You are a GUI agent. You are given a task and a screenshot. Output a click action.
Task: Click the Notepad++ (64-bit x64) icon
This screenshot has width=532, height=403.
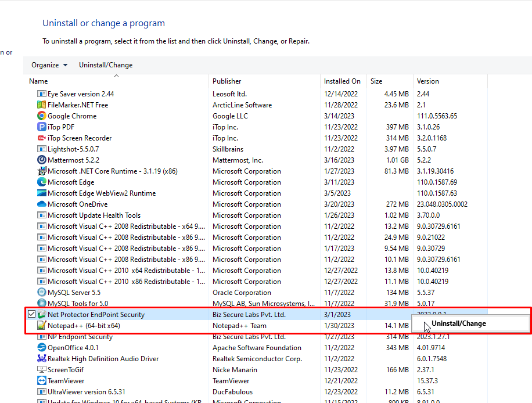(x=42, y=325)
